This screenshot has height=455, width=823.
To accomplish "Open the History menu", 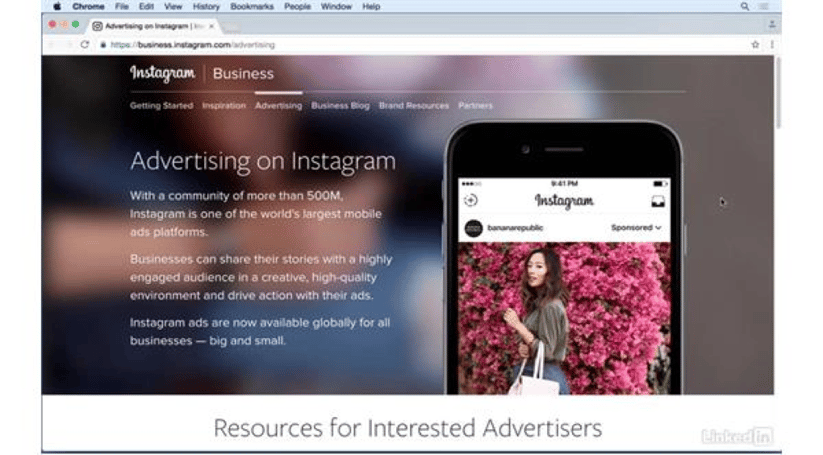I will [x=206, y=6].
